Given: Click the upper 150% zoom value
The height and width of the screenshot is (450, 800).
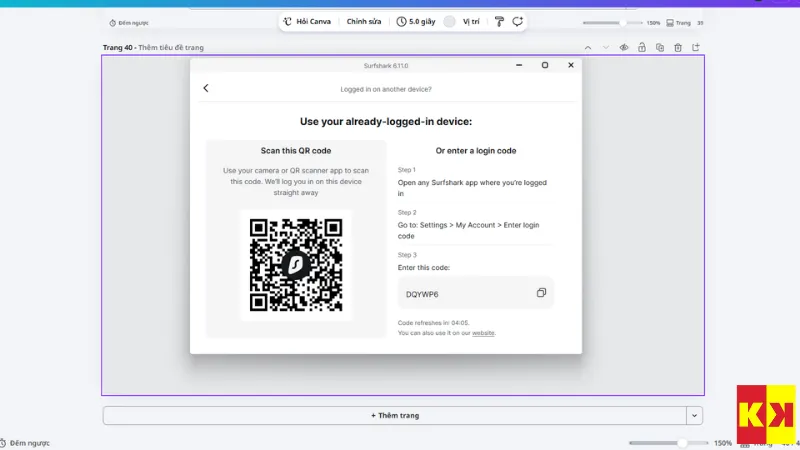Looking at the screenshot, I should click(653, 23).
